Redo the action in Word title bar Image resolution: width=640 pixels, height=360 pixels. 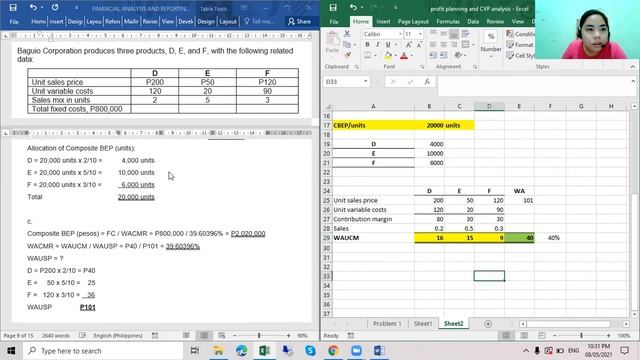[x=55, y=7]
